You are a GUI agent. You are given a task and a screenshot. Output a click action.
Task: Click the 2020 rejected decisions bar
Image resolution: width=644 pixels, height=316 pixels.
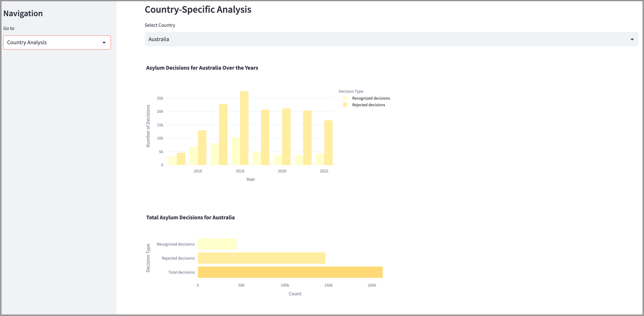pos(286,136)
